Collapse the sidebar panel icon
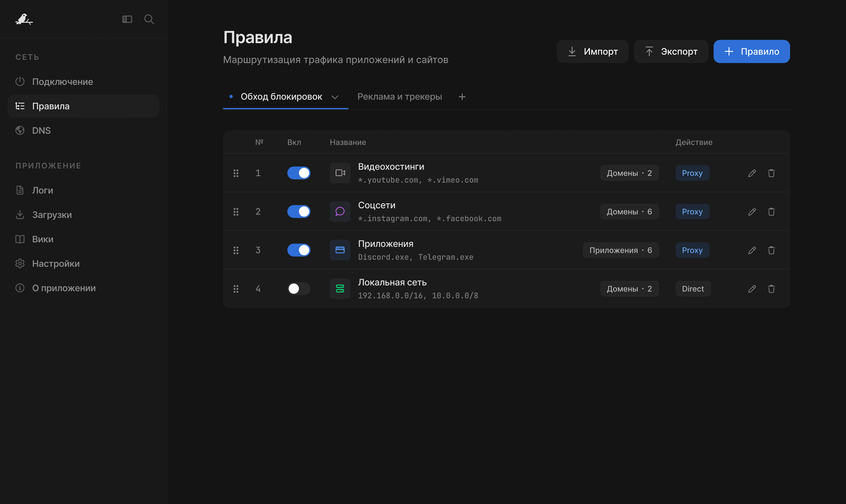This screenshot has height=504, width=846. click(127, 19)
